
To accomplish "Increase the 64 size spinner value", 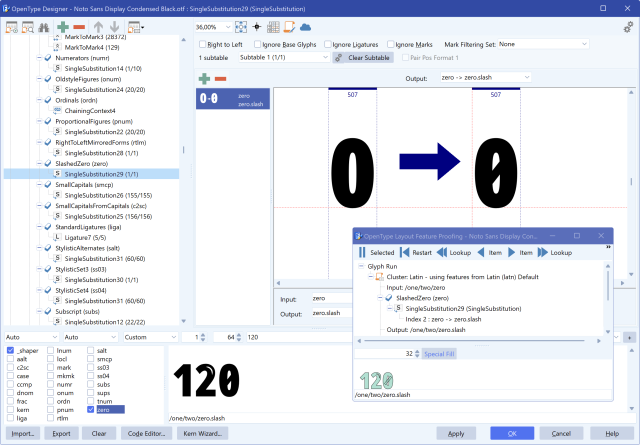I will [239, 335].
